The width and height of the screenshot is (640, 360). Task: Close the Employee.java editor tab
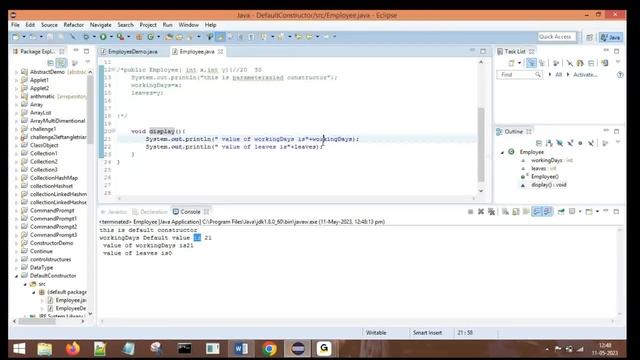tap(220, 52)
